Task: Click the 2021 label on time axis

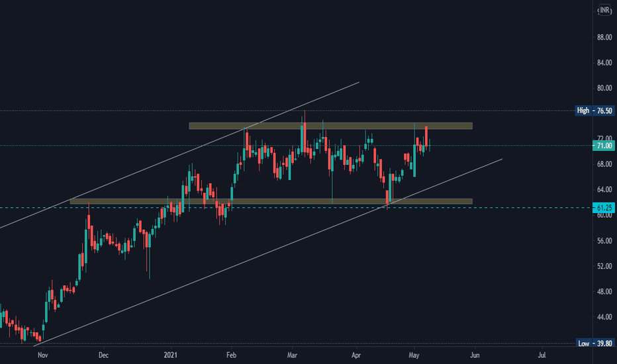Action: point(170,355)
